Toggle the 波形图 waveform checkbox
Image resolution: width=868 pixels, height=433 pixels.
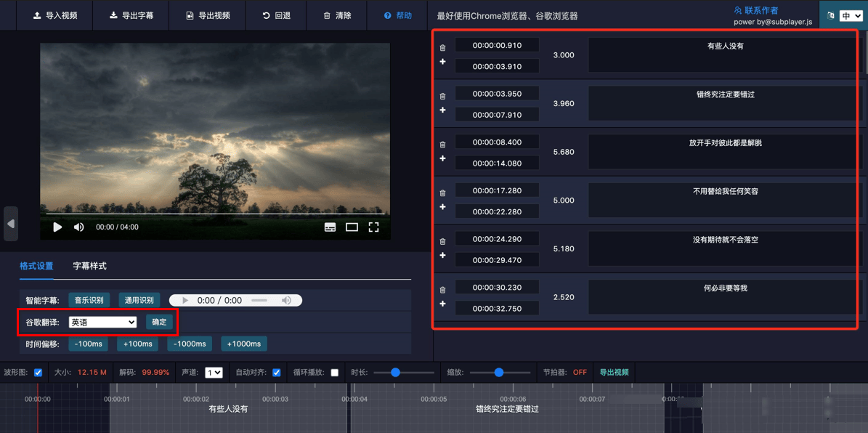pos(38,373)
